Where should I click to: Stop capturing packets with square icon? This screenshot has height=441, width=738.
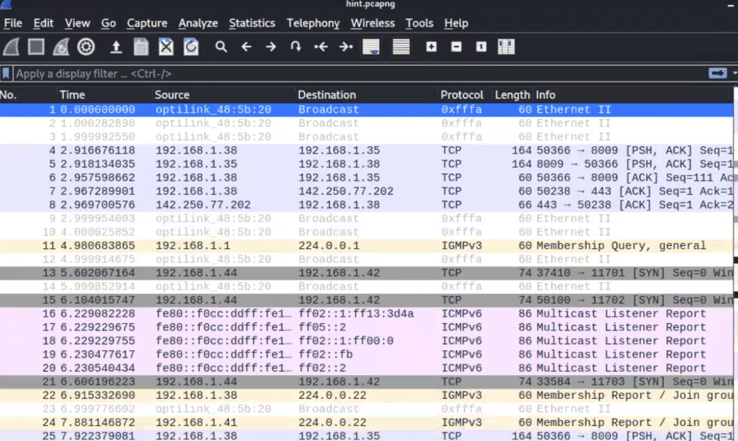(36, 47)
